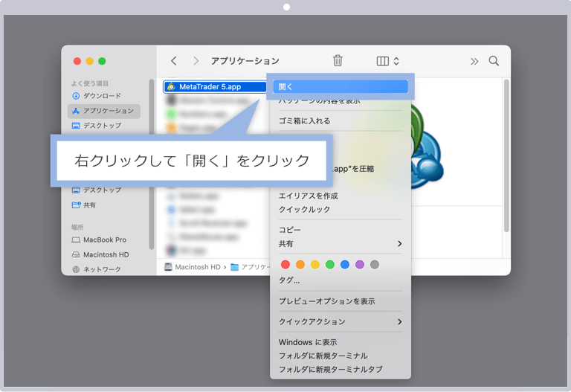Click the red close window button

(77, 61)
